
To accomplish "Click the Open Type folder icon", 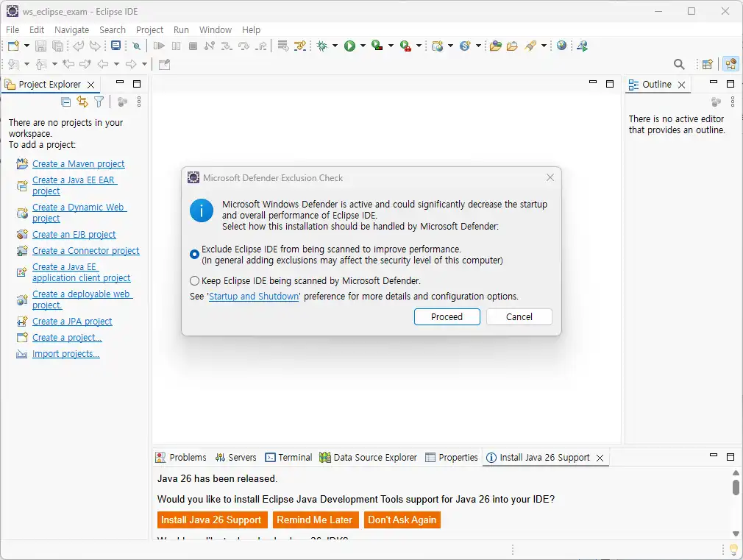I will coord(496,46).
